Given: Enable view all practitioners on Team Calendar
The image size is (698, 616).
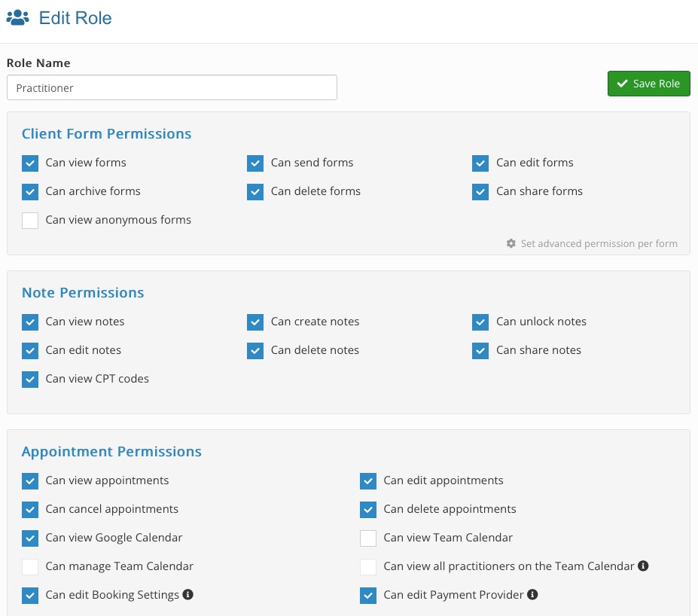Looking at the screenshot, I should pyautogui.click(x=368, y=566).
